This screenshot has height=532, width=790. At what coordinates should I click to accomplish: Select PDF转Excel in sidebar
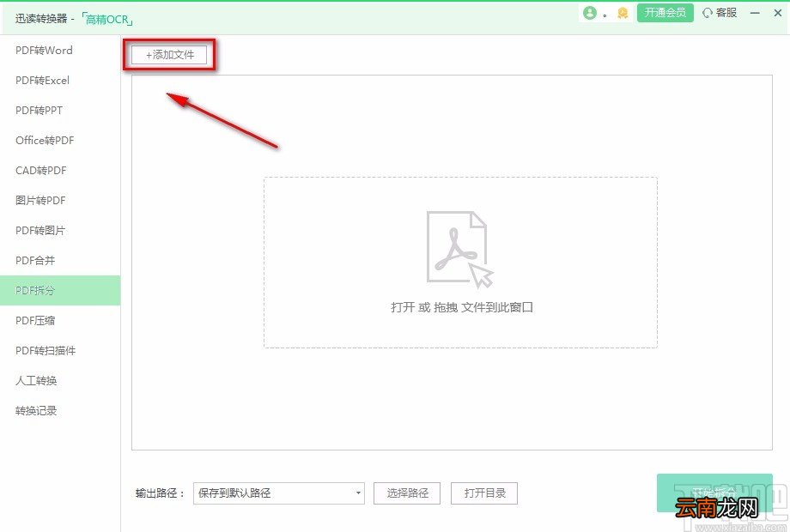(x=60, y=81)
